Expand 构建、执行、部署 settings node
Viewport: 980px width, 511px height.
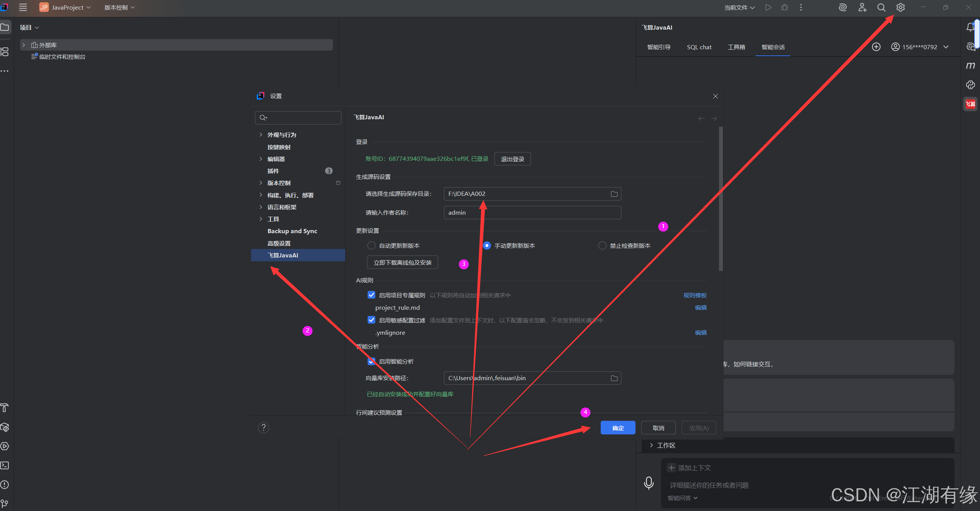point(261,195)
